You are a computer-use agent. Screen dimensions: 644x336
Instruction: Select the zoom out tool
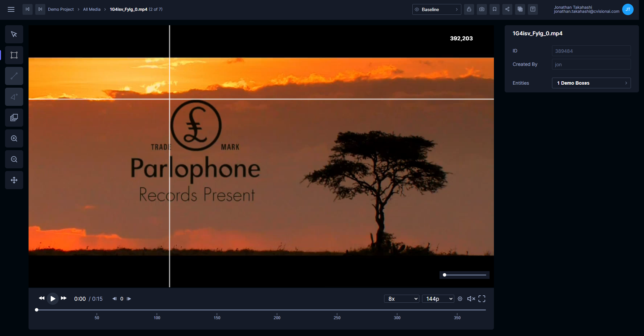tap(14, 159)
